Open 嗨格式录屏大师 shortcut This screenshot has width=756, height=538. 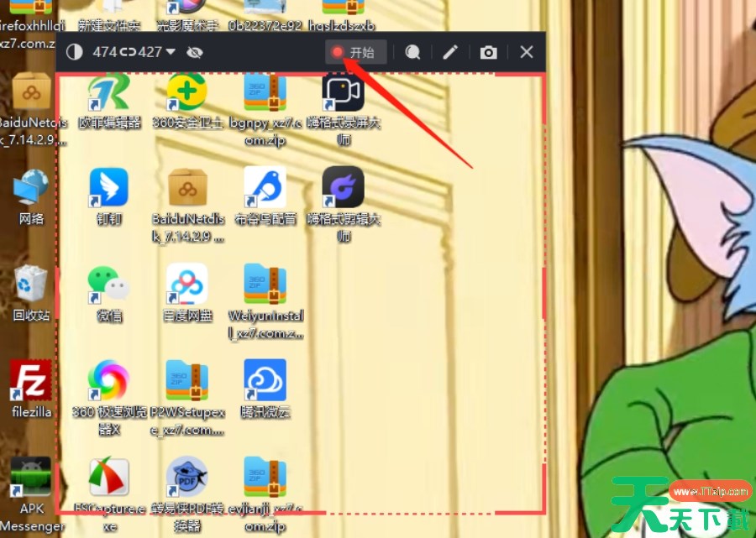point(344,111)
